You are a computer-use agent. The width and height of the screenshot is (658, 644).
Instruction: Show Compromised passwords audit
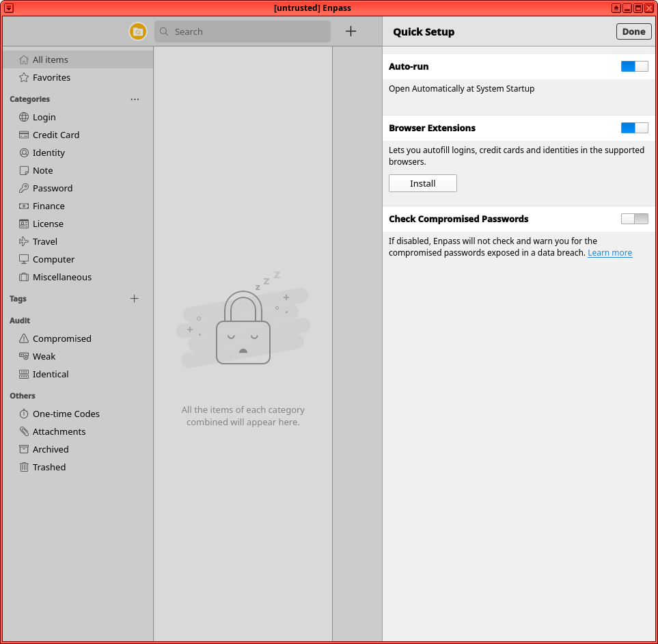point(61,338)
